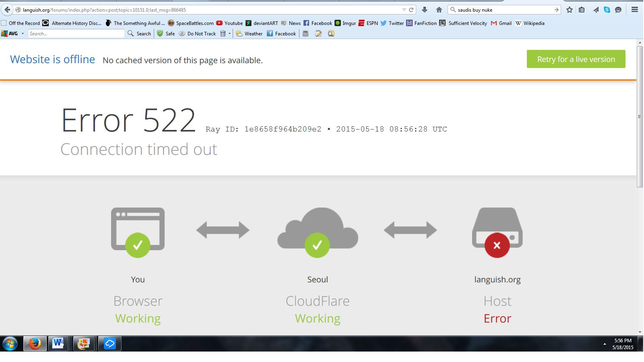Viewport: 644px width, 362px height.
Task: Open the bookmarks list icon
Action: pos(582,10)
